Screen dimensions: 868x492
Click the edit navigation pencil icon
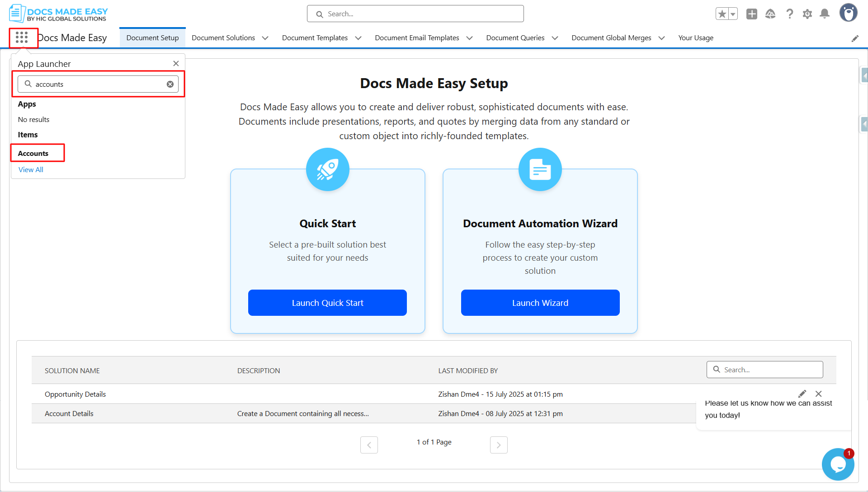855,38
